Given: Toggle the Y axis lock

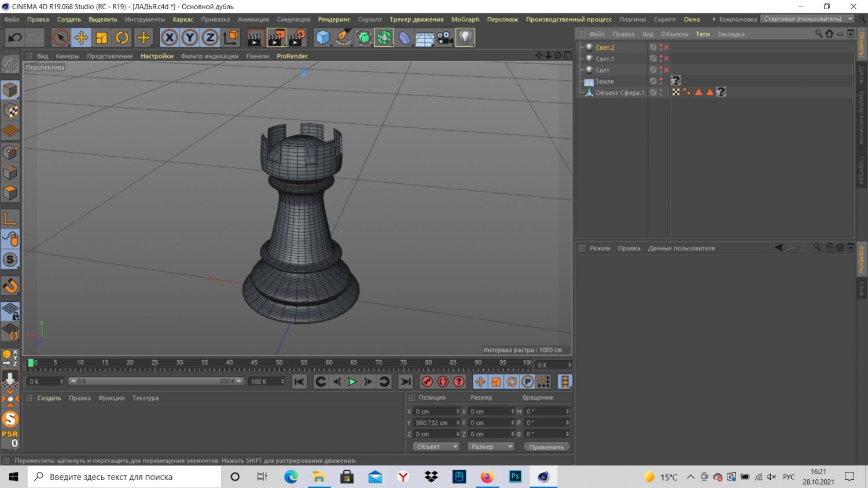Looking at the screenshot, I should [x=190, y=38].
